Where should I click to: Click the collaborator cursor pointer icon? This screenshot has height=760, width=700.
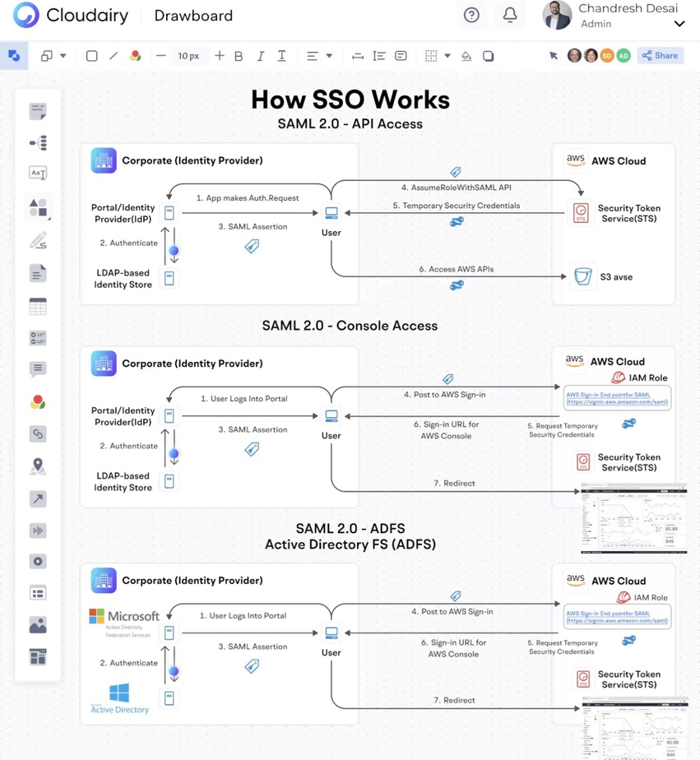[554, 56]
